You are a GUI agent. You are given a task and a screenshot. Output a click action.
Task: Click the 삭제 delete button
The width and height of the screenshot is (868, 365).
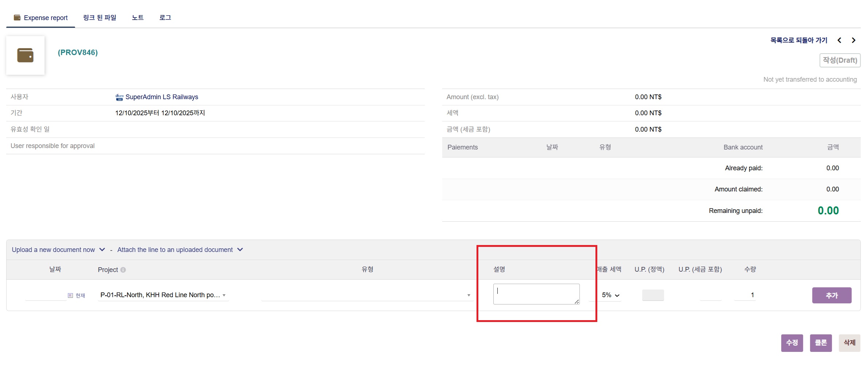tap(849, 343)
